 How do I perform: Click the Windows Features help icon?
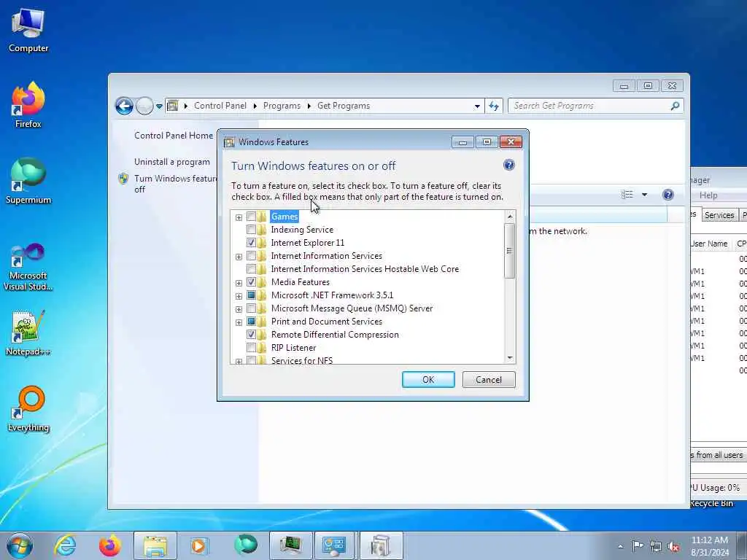[508, 166]
